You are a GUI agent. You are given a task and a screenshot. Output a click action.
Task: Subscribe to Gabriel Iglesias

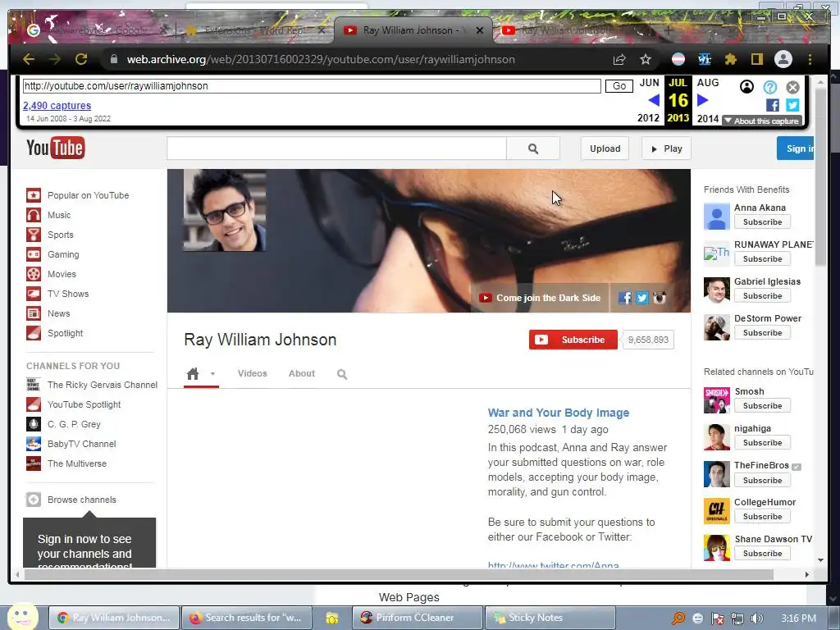[x=762, y=295]
